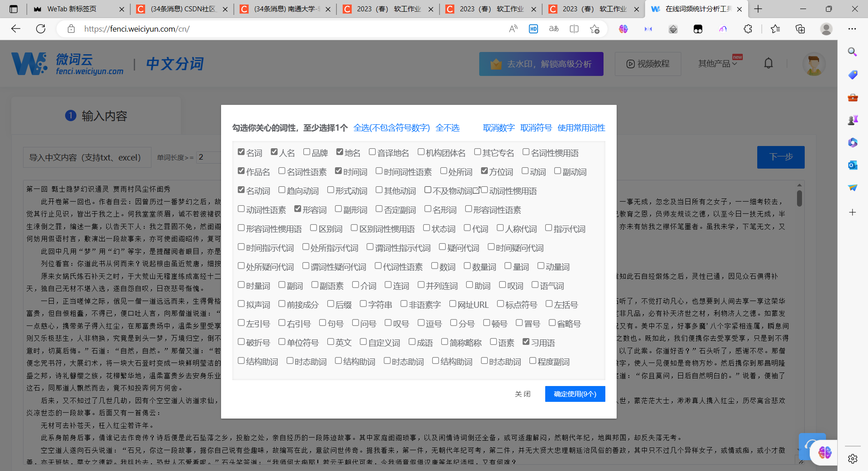Open sidebar tools briefcase icon
868x471 pixels.
853,97
